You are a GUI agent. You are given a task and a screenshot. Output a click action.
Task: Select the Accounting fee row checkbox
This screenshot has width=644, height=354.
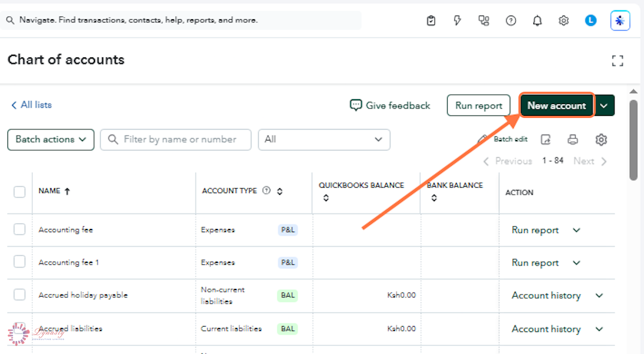click(x=19, y=230)
